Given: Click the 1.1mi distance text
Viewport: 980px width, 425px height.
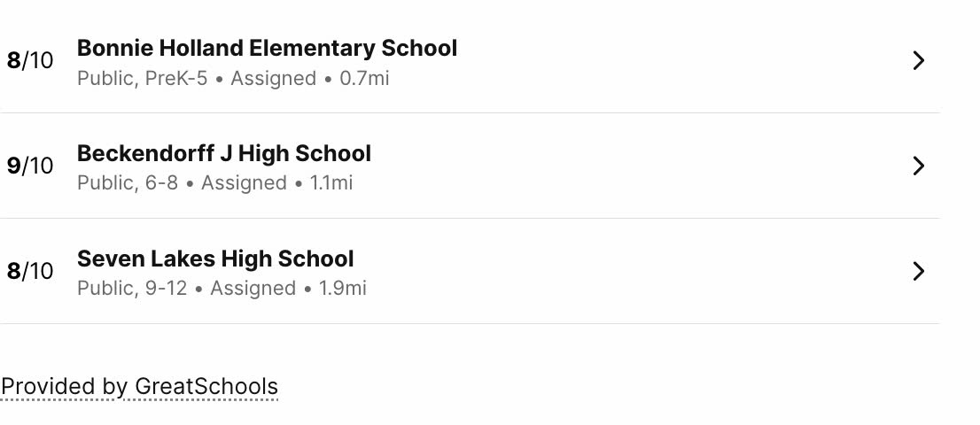Looking at the screenshot, I should click(x=331, y=183).
